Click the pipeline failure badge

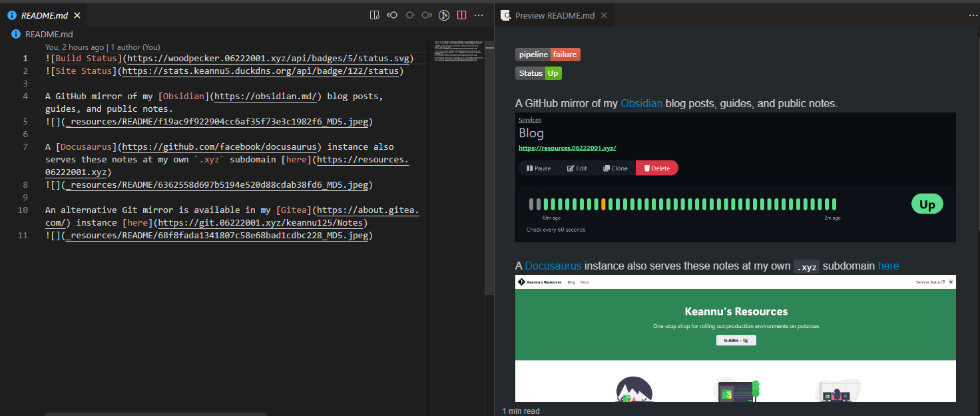click(547, 55)
